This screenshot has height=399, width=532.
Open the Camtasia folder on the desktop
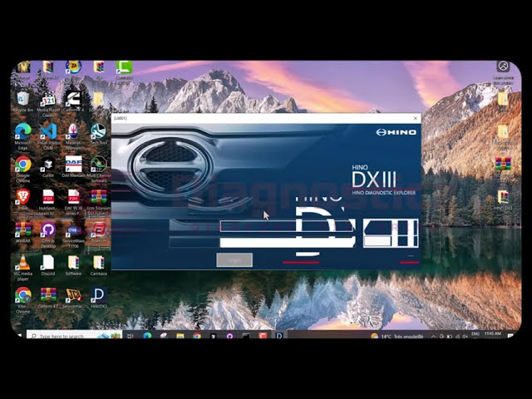99,265
